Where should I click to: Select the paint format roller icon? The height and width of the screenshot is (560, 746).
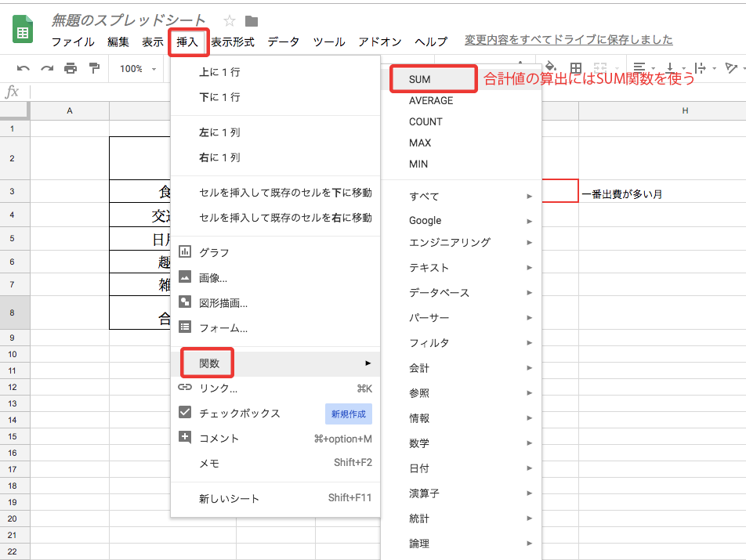[95, 69]
